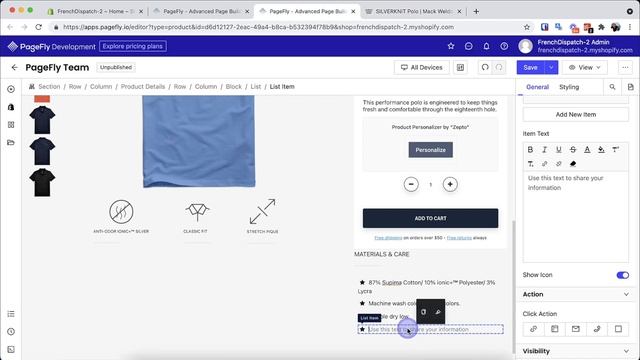The image size is (640, 360).
Task: Underline the item text
Action: pyautogui.click(x=559, y=150)
